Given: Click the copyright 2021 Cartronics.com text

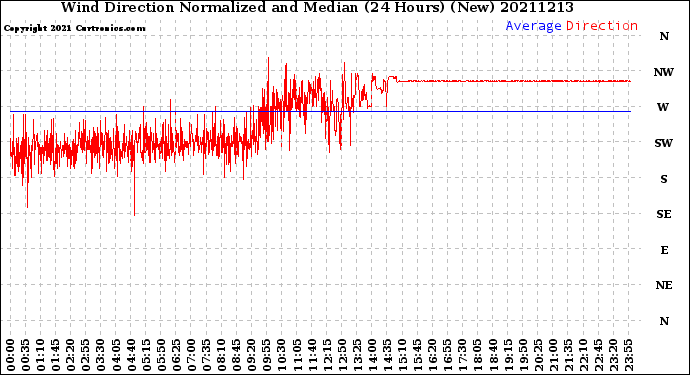Looking at the screenshot, I should pyautogui.click(x=74, y=29).
